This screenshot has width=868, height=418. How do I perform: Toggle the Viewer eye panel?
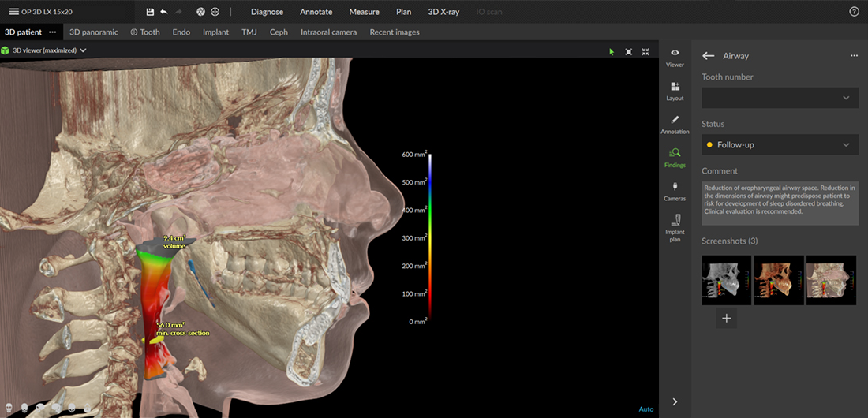[675, 57]
